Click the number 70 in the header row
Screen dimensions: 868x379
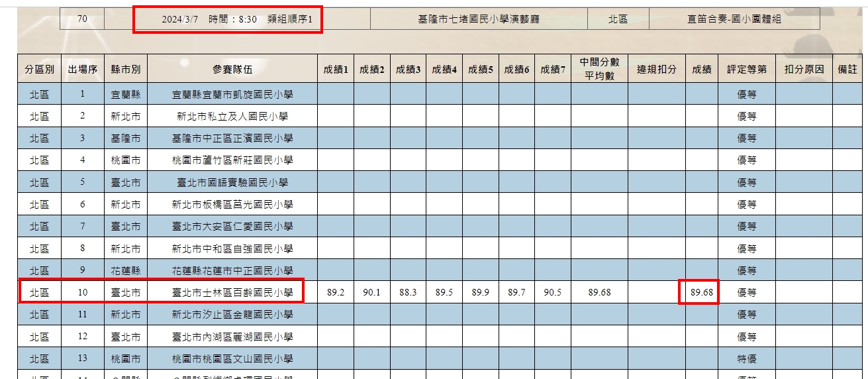(x=82, y=19)
